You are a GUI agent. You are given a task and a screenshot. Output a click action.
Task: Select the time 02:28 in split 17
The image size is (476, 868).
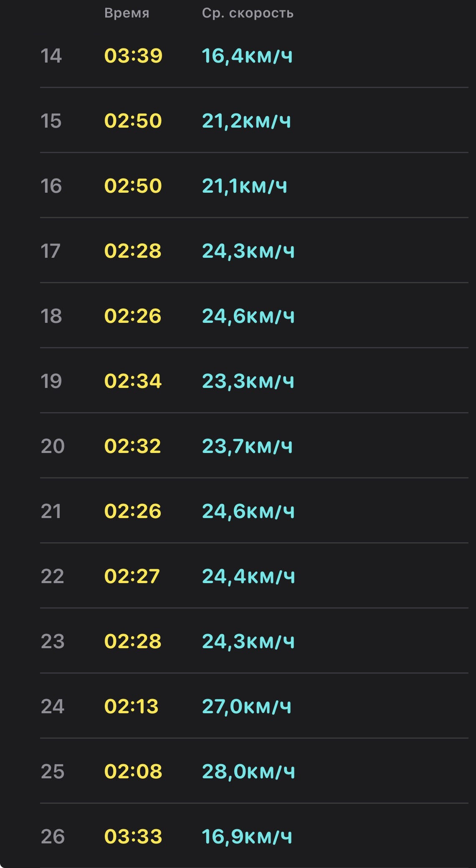[133, 251]
